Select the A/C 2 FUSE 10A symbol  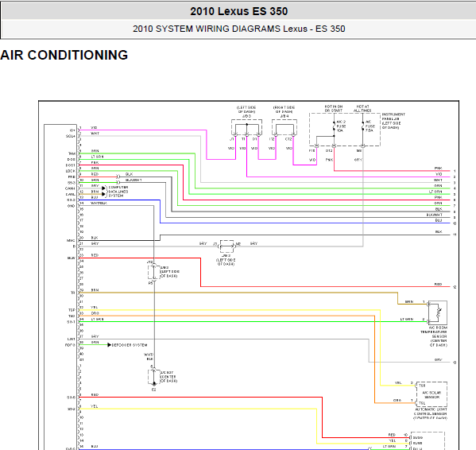click(x=334, y=126)
